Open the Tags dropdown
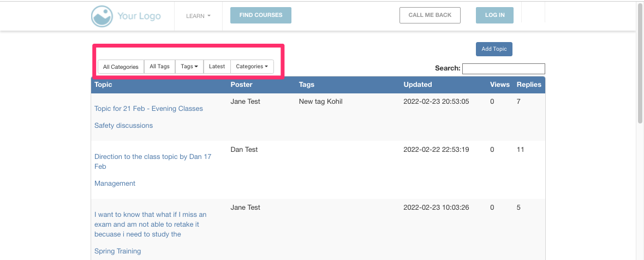 tap(189, 67)
